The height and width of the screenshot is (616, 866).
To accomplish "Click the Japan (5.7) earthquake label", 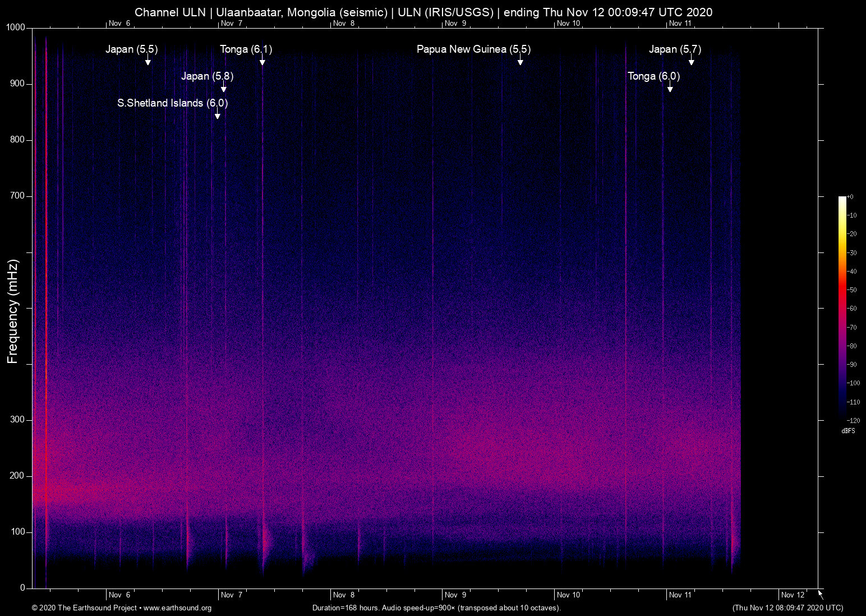I will tap(675, 49).
